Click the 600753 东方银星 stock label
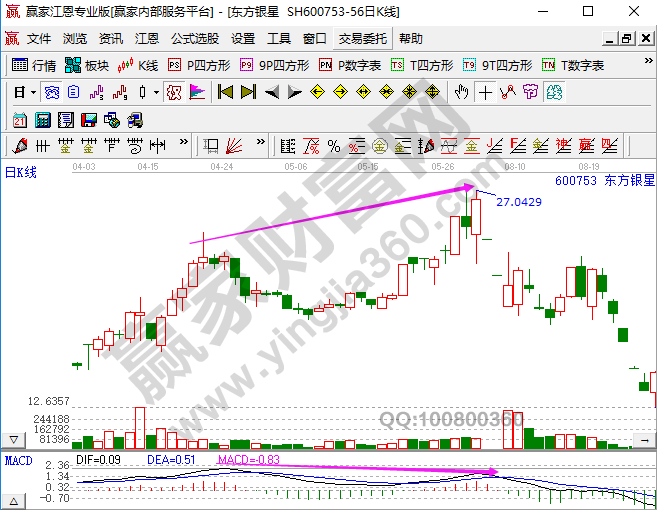Screen dimensions: 657x510 [x=604, y=181]
